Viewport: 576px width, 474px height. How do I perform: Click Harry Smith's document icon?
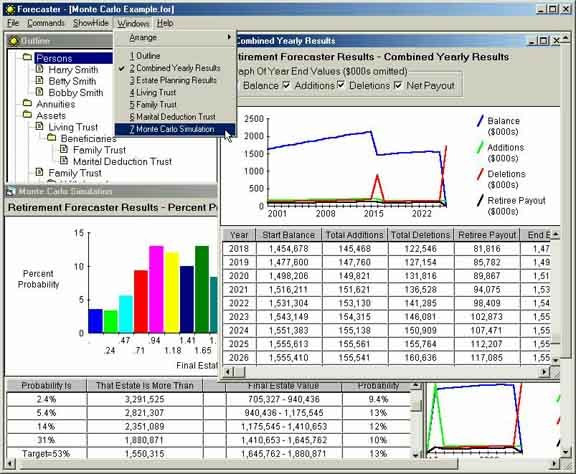tap(39, 69)
